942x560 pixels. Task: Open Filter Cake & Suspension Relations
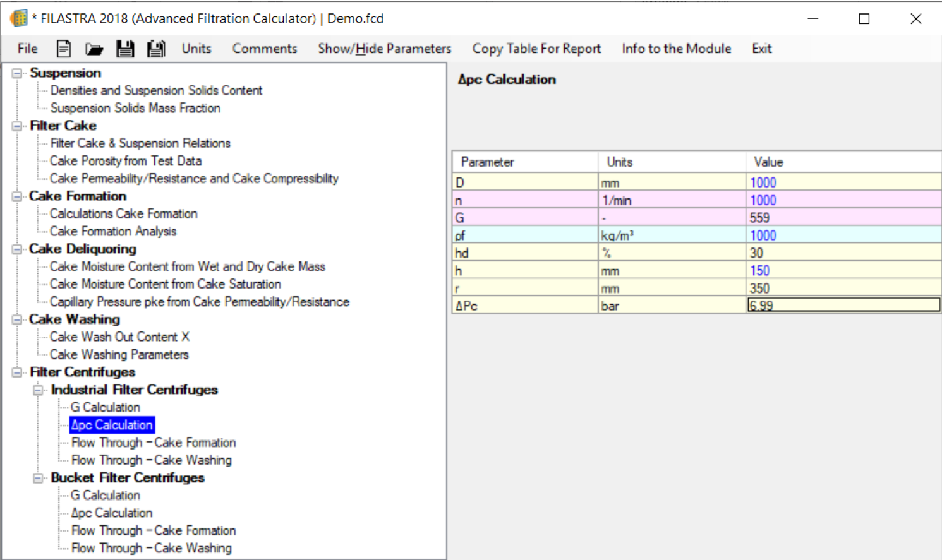[140, 143]
